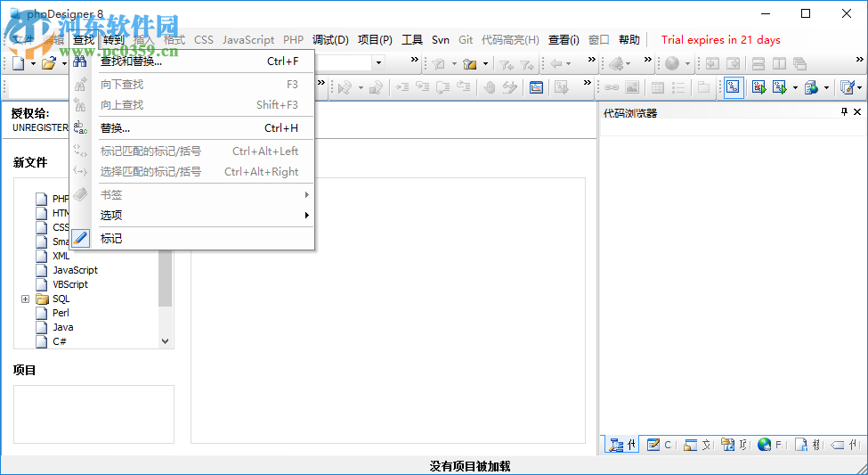Select JavaScript in new file list
The image size is (868, 475).
(x=76, y=270)
